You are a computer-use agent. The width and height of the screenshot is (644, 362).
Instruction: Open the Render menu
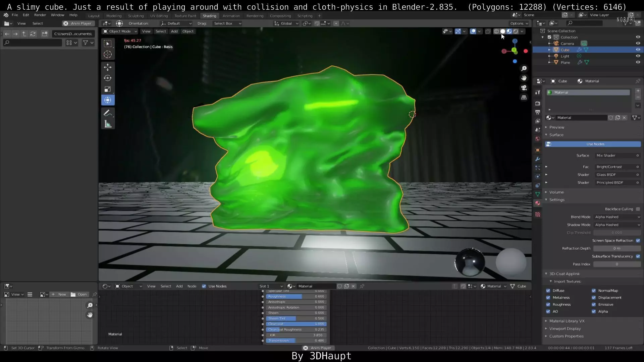pyautogui.click(x=40, y=15)
